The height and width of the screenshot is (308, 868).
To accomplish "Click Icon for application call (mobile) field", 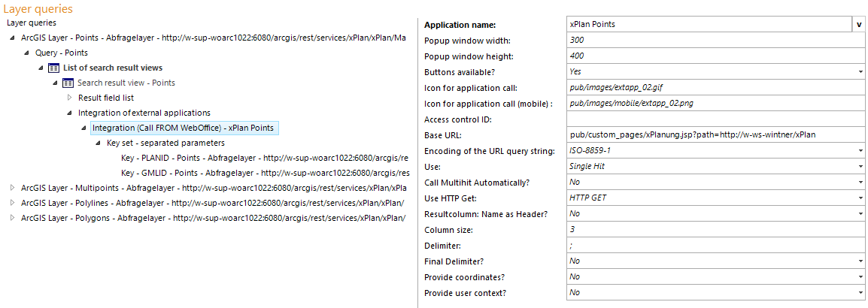I will [x=717, y=104].
